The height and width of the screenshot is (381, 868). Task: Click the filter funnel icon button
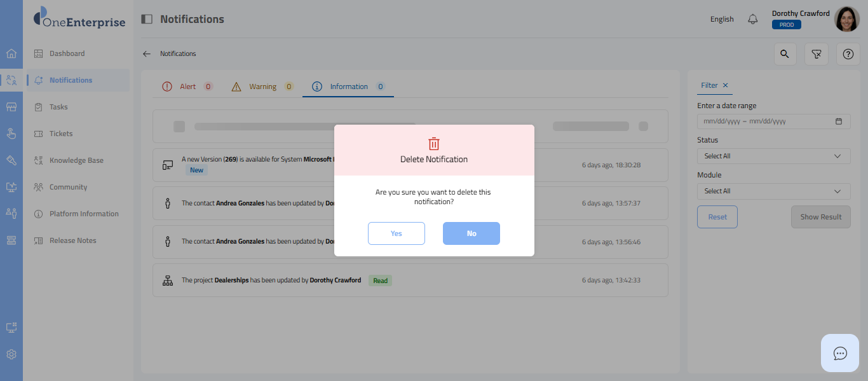click(817, 54)
